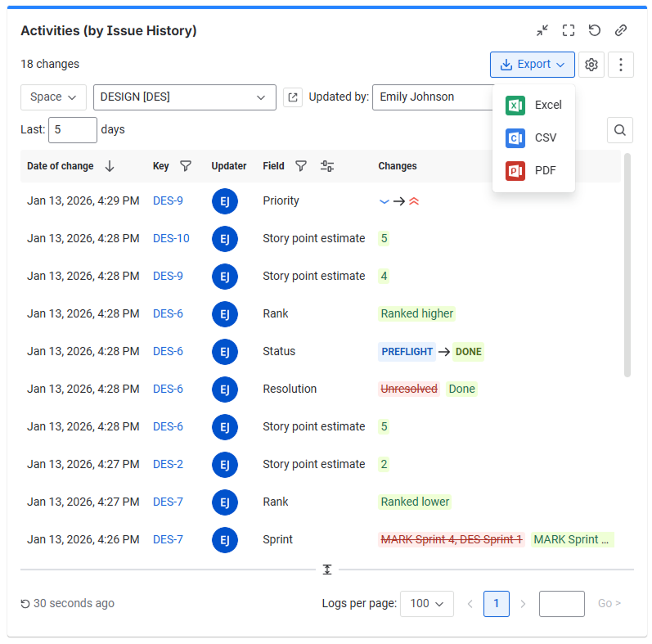
Task: Click the PREFLIGHT status label
Action: [407, 352]
